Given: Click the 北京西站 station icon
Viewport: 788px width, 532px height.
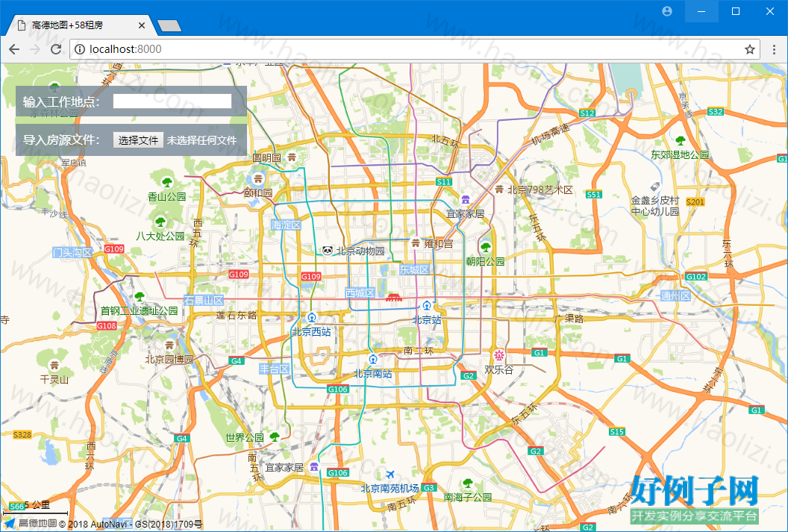Looking at the screenshot, I should pos(312,317).
